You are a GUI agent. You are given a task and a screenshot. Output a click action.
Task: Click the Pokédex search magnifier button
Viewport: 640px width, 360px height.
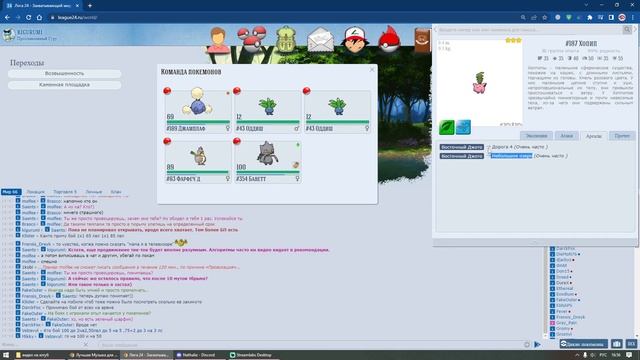coord(627,30)
